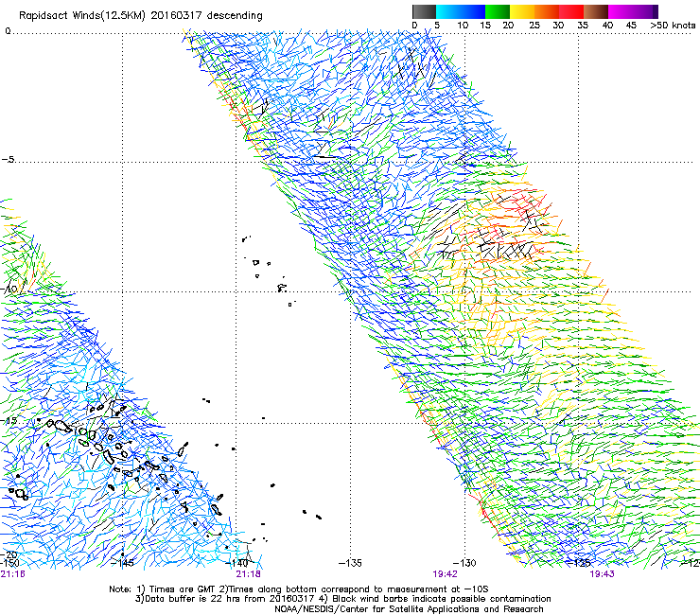Click the title 'Rapidscat Winds(12.5KM) 20160317 descending'
Image resolution: width=700 pixels, height=615 pixels.
pyautogui.click(x=141, y=16)
